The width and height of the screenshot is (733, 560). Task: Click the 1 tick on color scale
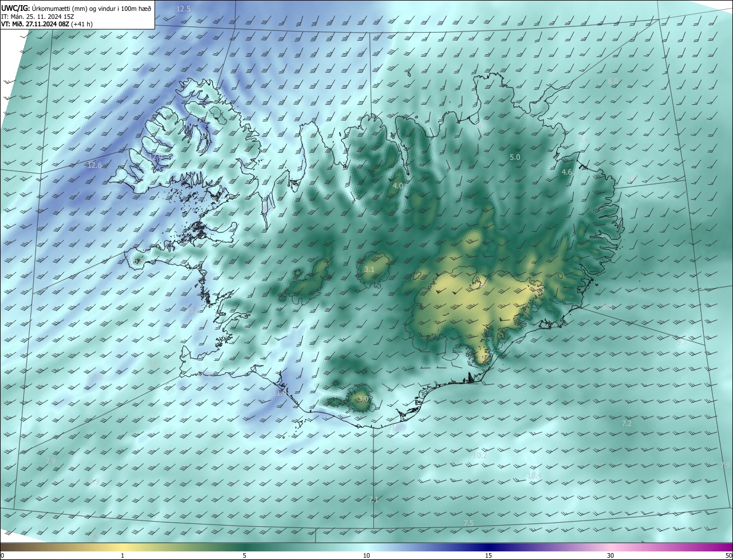tap(123, 555)
